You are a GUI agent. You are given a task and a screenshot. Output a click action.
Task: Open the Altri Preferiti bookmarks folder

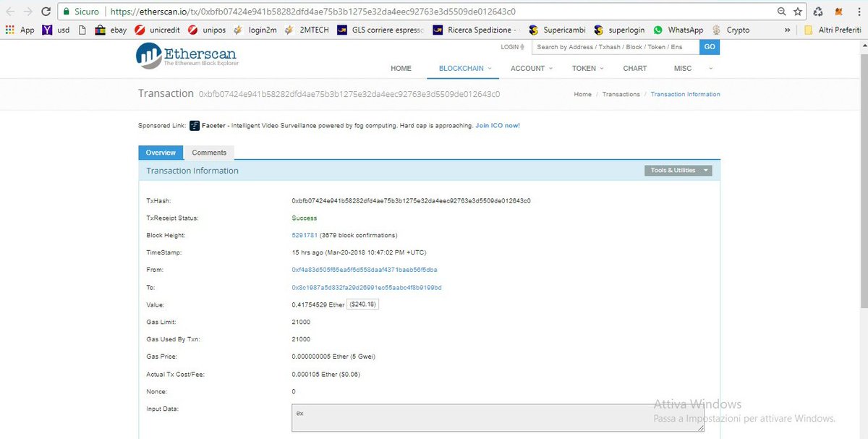coord(833,30)
